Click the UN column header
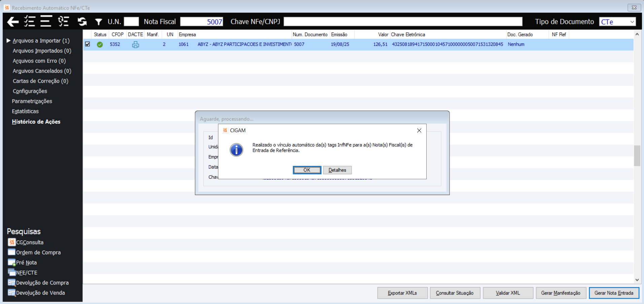644x304 pixels. [170, 34]
